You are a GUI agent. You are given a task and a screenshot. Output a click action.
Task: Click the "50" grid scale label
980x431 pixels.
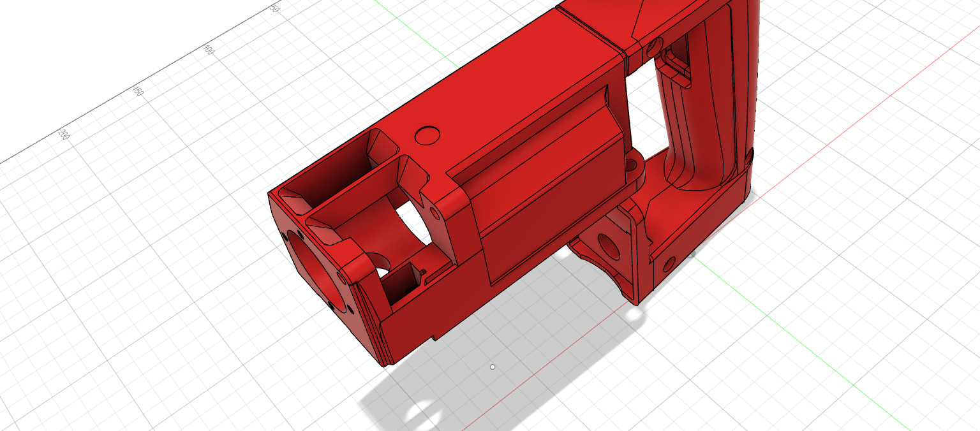(x=275, y=8)
